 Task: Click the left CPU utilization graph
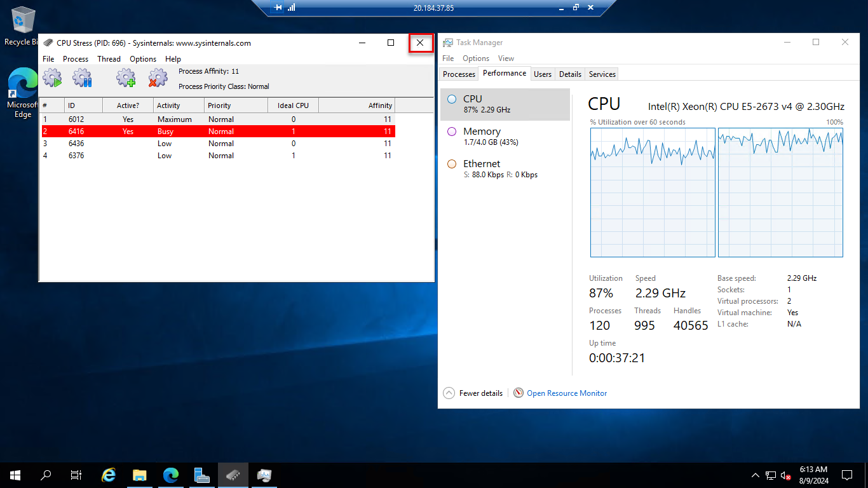[653, 193]
